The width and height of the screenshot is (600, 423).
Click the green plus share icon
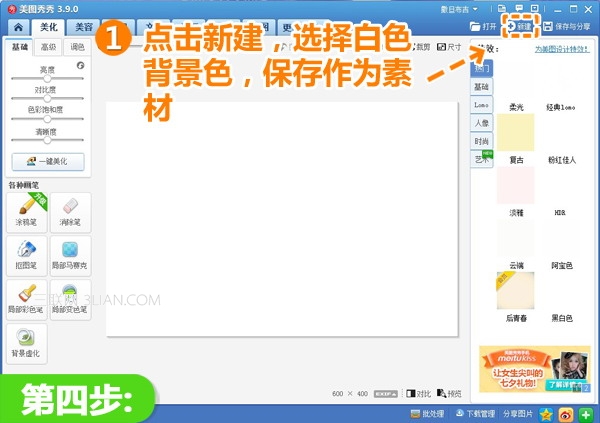click(x=586, y=415)
